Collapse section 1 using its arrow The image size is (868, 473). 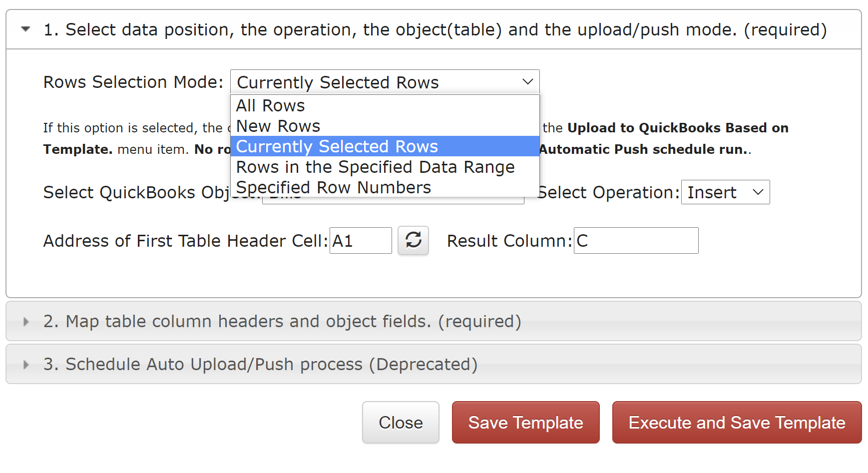(x=25, y=29)
